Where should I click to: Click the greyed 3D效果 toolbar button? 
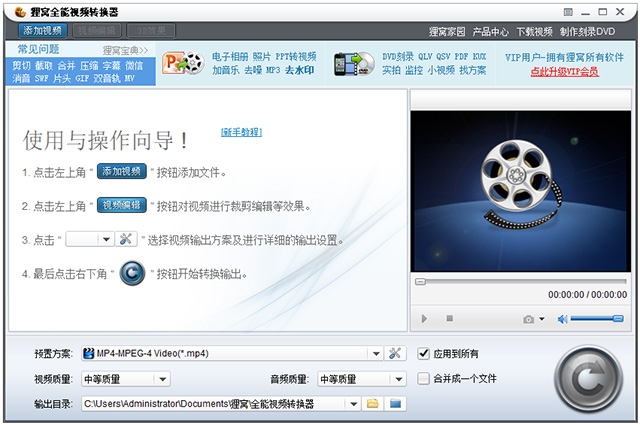(x=151, y=31)
